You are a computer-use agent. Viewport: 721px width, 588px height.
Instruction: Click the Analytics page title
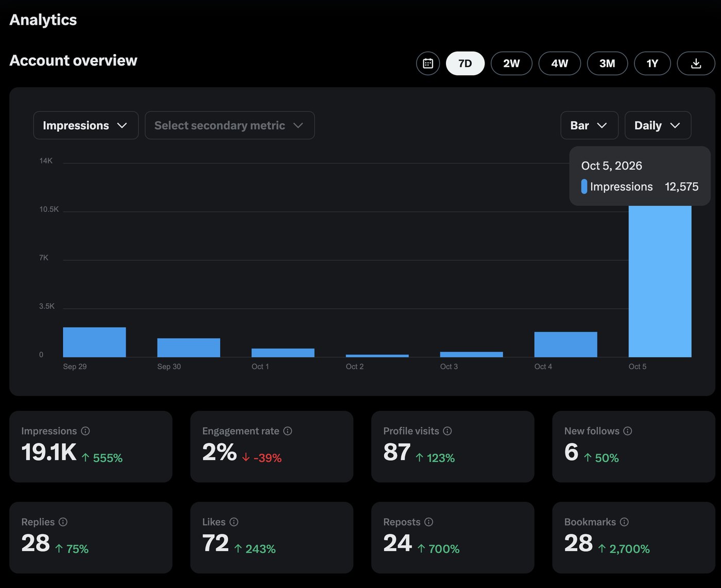pyautogui.click(x=43, y=20)
